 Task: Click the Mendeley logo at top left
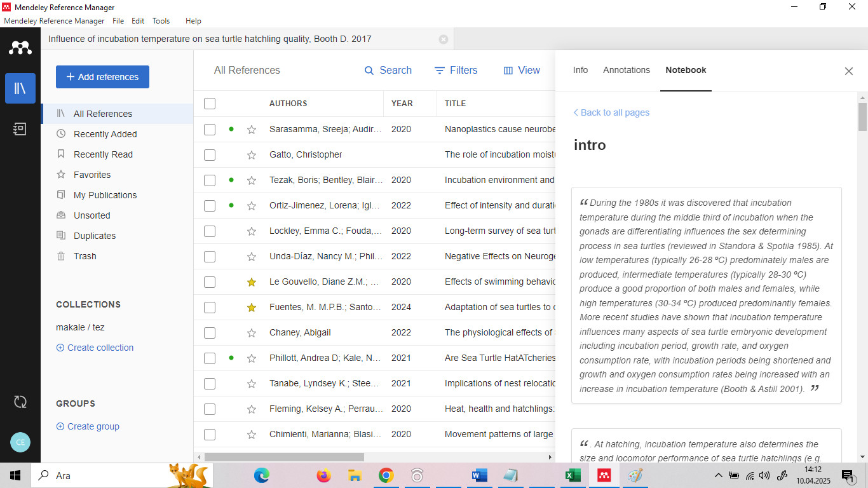(x=20, y=48)
